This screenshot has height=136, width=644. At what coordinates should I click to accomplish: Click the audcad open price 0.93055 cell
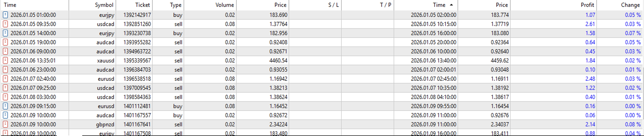point(278,70)
